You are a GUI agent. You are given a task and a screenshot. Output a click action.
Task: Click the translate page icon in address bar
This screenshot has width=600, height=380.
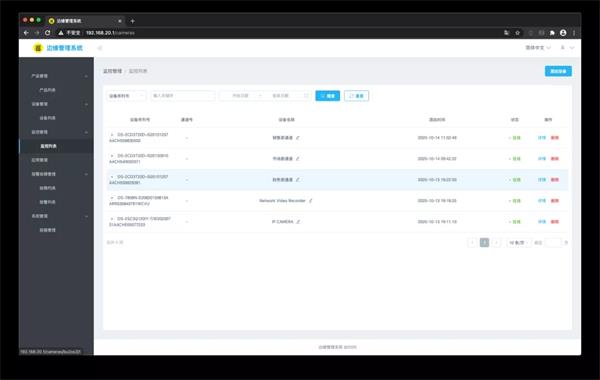[x=507, y=33]
